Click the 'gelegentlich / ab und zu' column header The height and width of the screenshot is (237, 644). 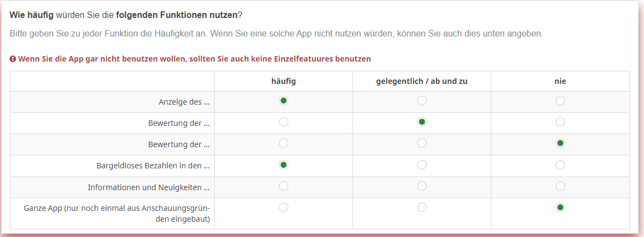pyautogui.click(x=422, y=81)
